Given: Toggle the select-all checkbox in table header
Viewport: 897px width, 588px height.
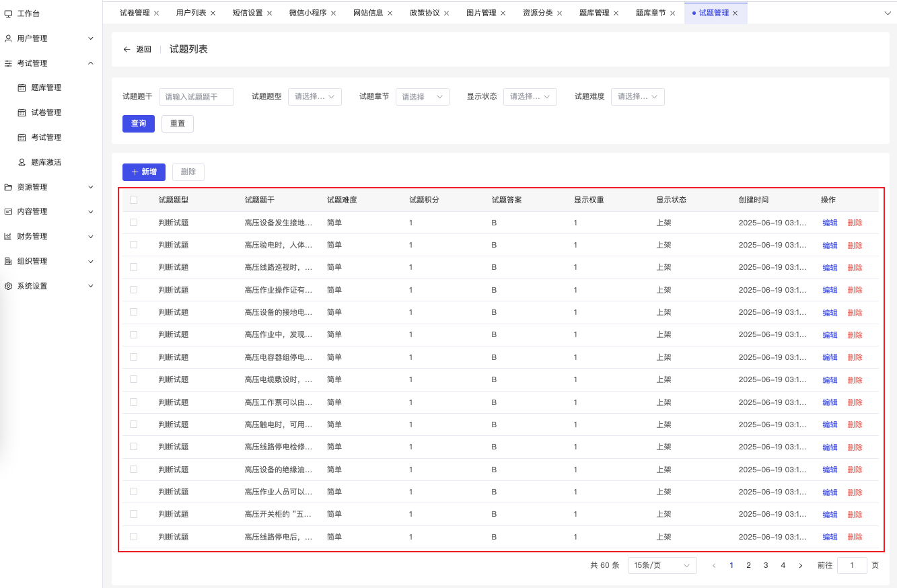Looking at the screenshot, I should pyautogui.click(x=133, y=199).
